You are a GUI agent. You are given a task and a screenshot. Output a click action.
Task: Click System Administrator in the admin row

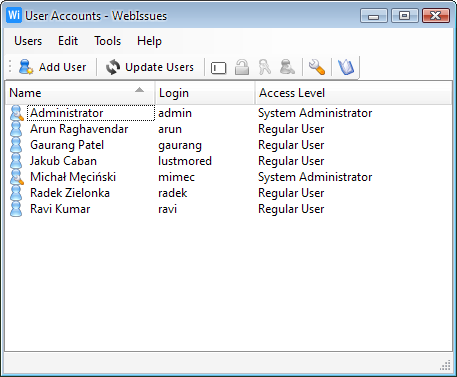tap(315, 113)
